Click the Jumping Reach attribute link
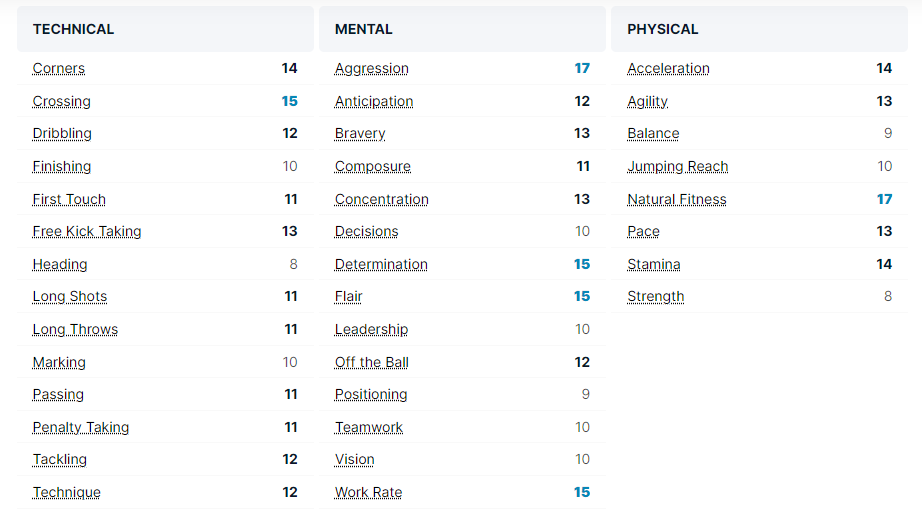This screenshot has height=522, width=922. coord(678,167)
